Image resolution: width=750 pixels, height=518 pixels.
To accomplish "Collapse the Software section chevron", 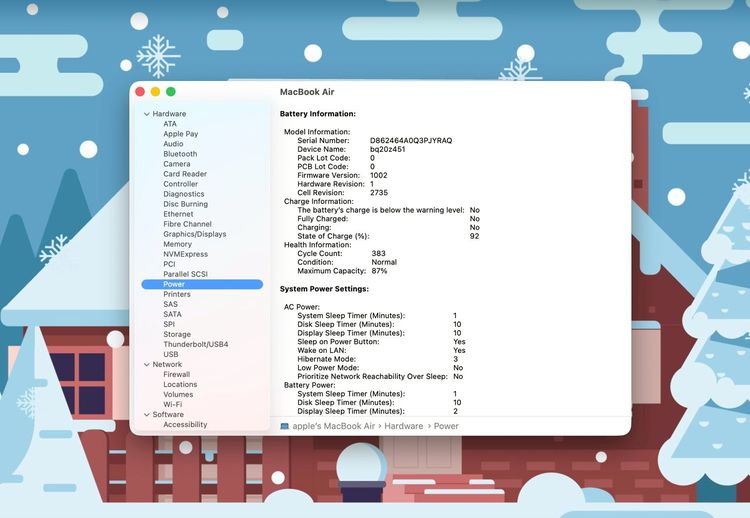I will click(x=146, y=415).
